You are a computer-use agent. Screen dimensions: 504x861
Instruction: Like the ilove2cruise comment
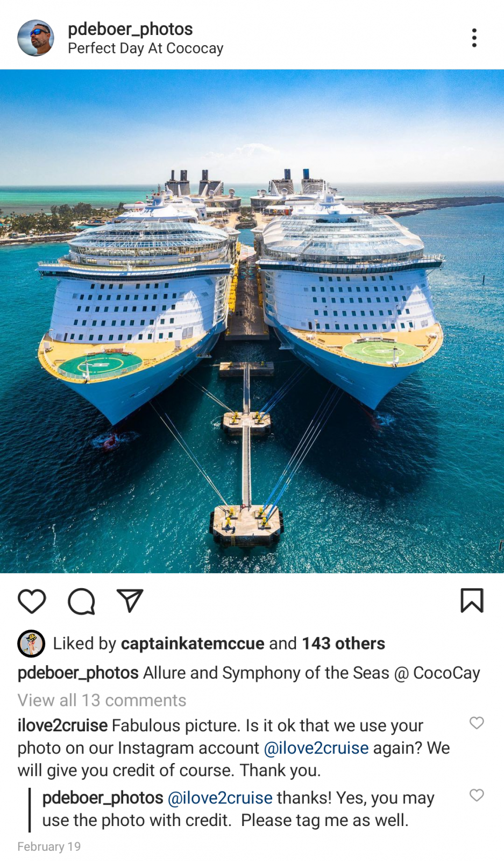click(477, 723)
